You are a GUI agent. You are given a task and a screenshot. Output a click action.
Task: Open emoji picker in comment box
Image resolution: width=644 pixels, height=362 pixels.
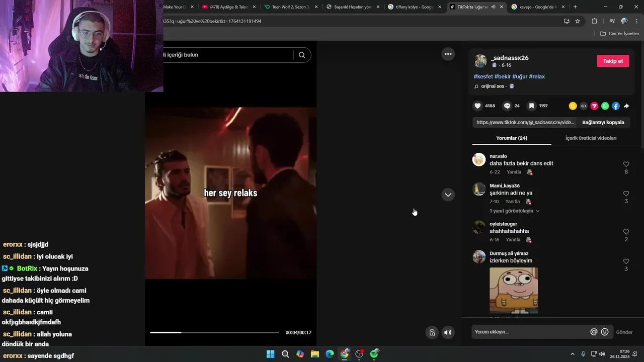pos(605,332)
